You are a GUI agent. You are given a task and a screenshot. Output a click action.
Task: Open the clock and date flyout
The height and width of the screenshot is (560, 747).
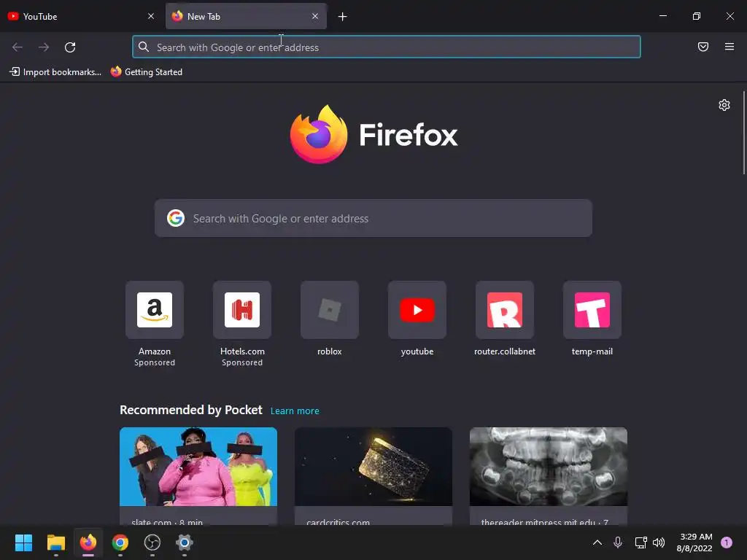[x=694, y=542]
